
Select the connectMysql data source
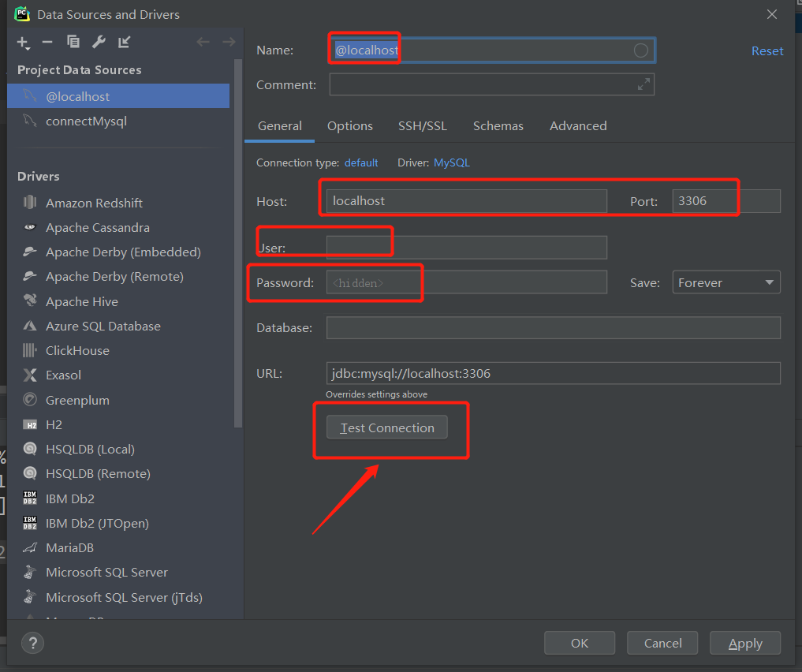(x=118, y=121)
